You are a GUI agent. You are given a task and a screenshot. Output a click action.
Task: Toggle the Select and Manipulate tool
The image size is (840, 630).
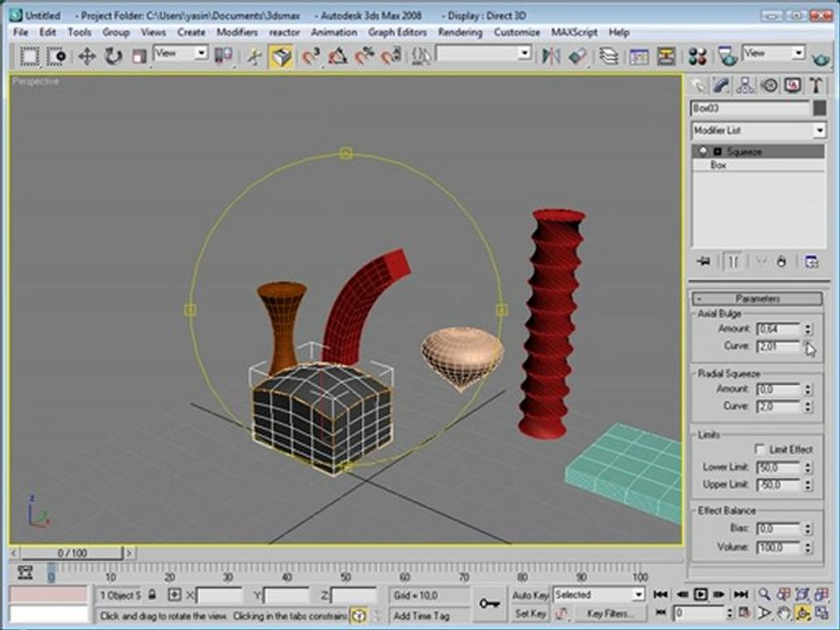pos(255,56)
